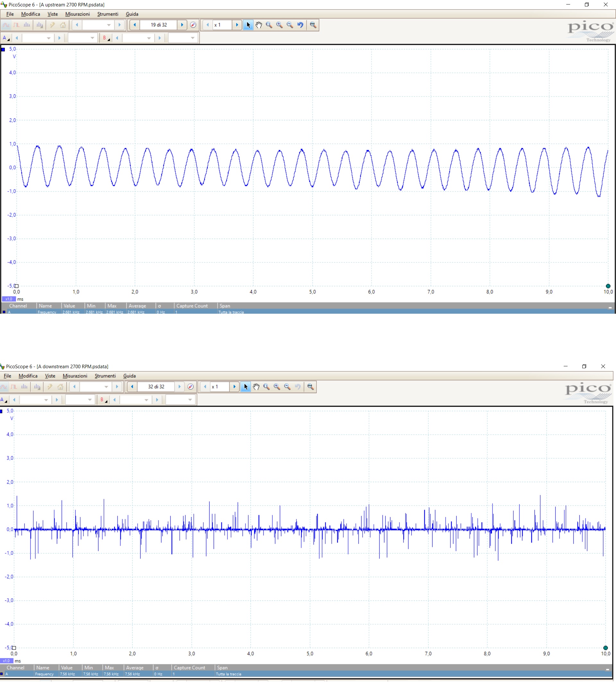Click the Viste menu in upstream window

(x=53, y=14)
